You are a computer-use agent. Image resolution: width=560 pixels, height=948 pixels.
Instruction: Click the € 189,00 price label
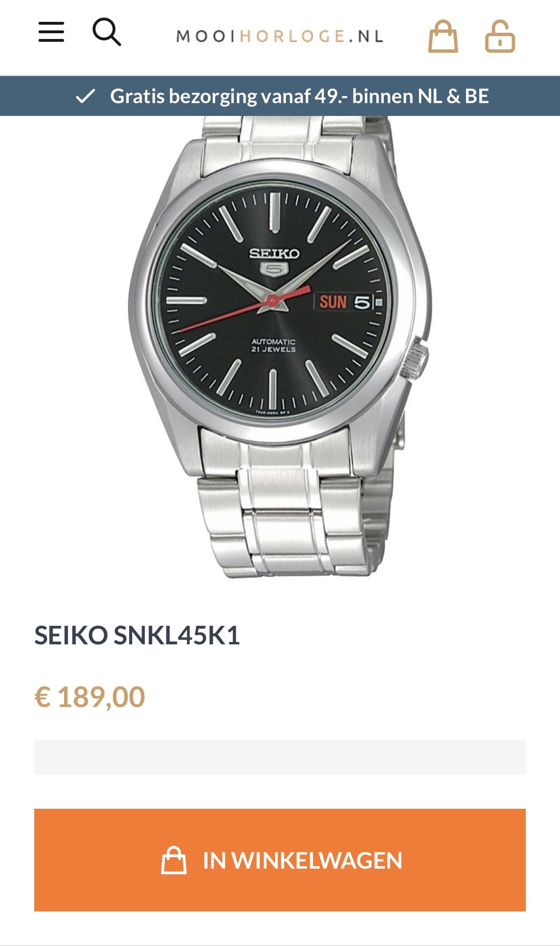[90, 697]
